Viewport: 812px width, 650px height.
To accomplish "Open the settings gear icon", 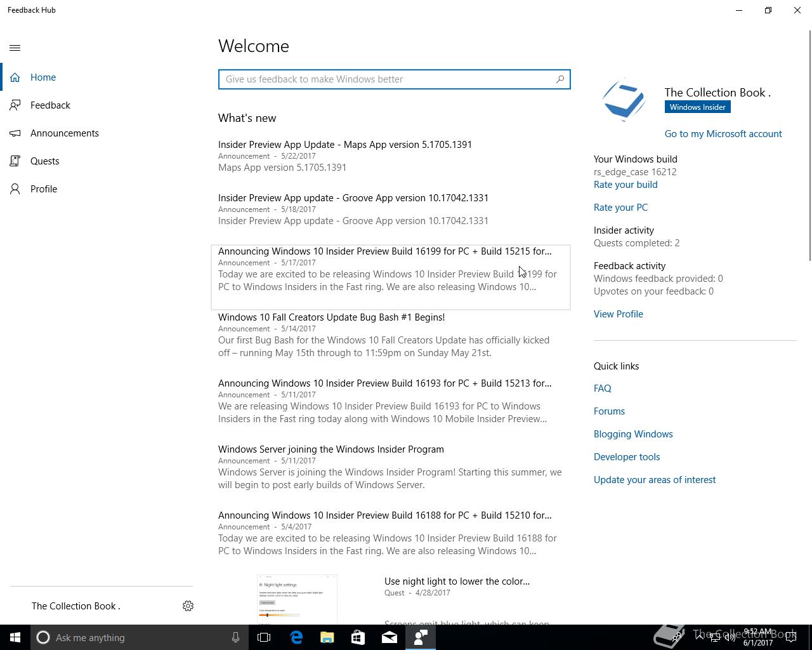I will click(x=188, y=606).
